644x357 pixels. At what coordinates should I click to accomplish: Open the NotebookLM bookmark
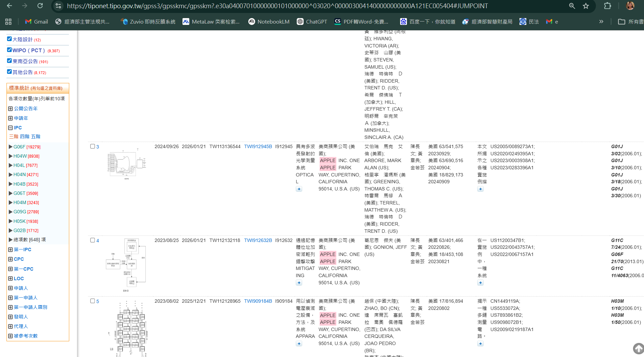(x=269, y=22)
